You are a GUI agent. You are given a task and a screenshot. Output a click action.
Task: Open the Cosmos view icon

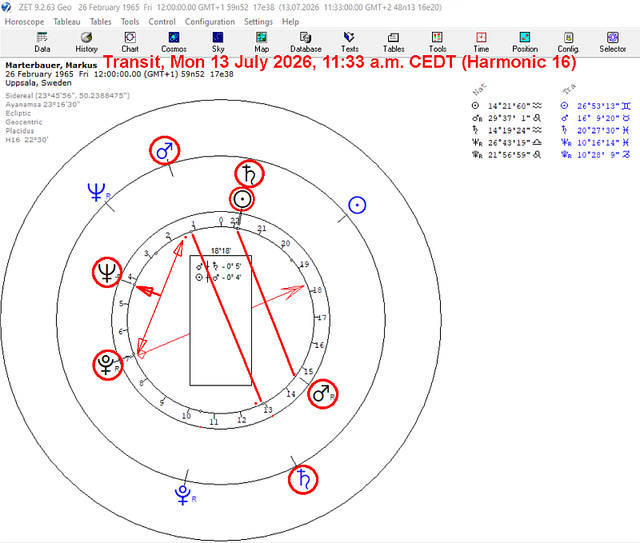(x=174, y=38)
